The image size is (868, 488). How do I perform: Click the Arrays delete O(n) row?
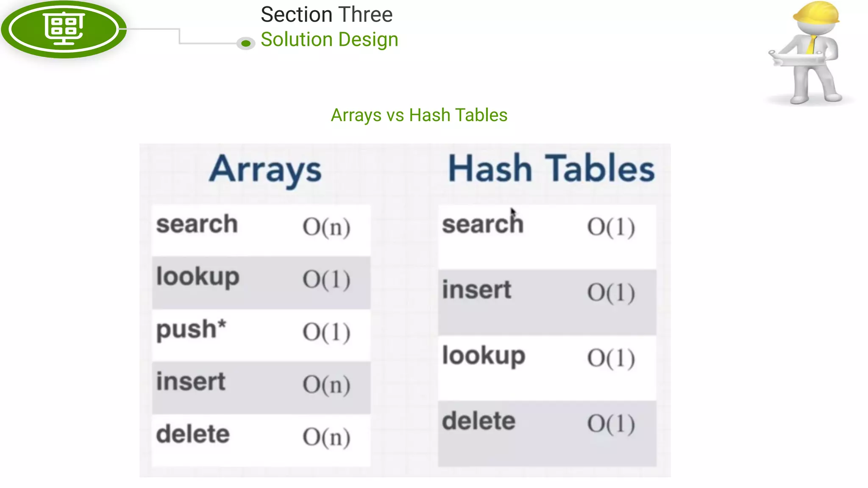(x=261, y=440)
